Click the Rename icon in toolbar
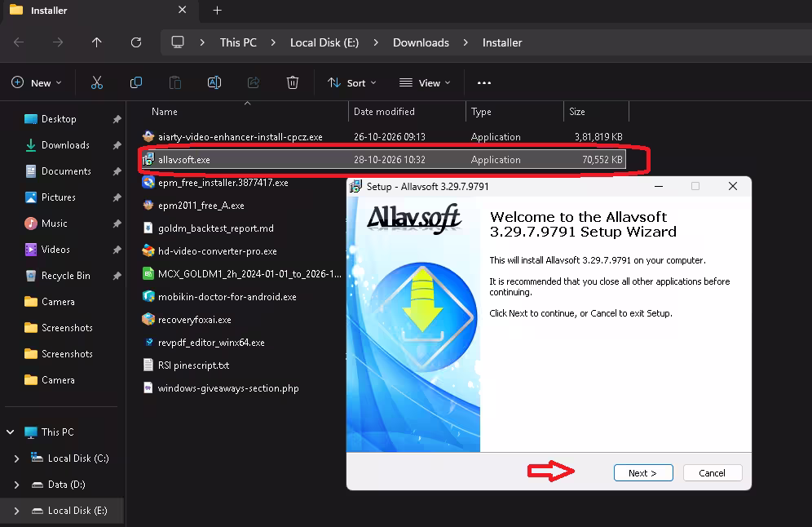Screen dimensions: 812x527 pos(214,82)
